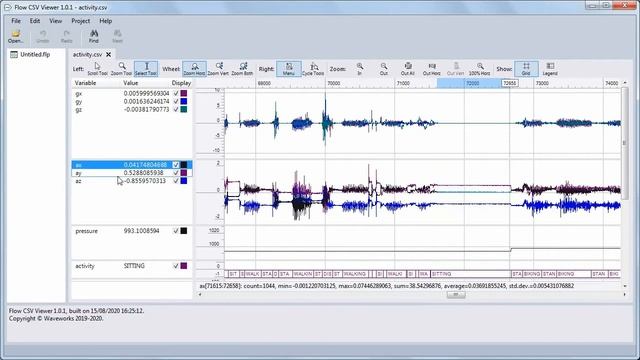The height and width of the screenshot is (360, 640).
Task: Click the Untitled.flp project file icon
Action: [14, 54]
